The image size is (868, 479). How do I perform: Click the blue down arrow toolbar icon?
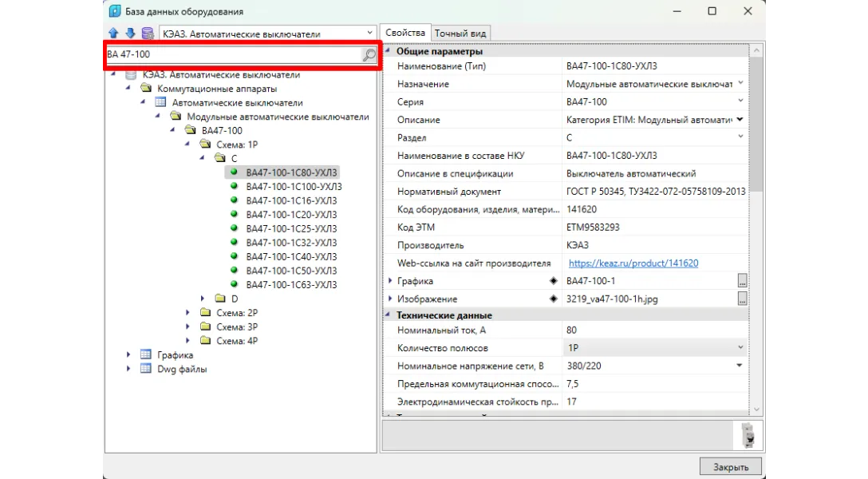(x=130, y=34)
